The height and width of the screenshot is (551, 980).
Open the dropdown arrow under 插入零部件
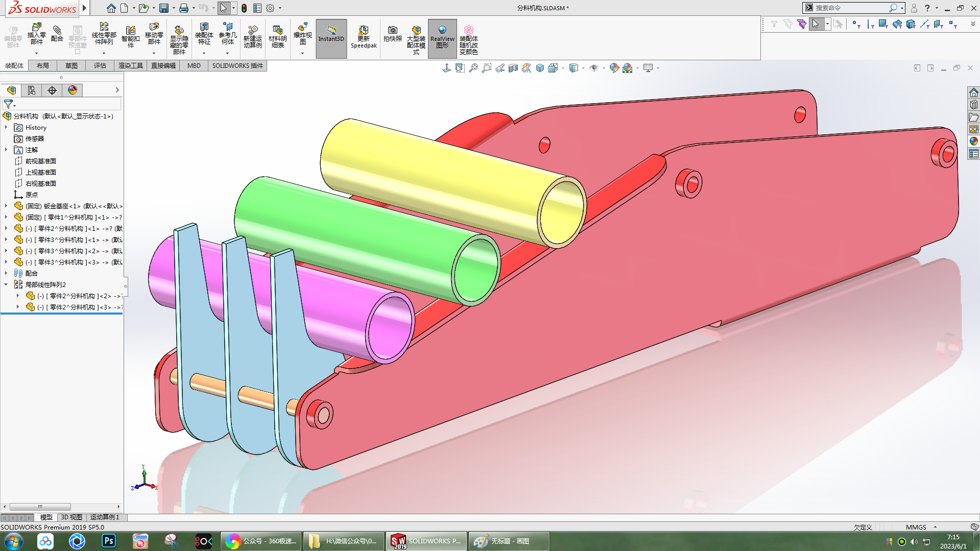pos(36,53)
